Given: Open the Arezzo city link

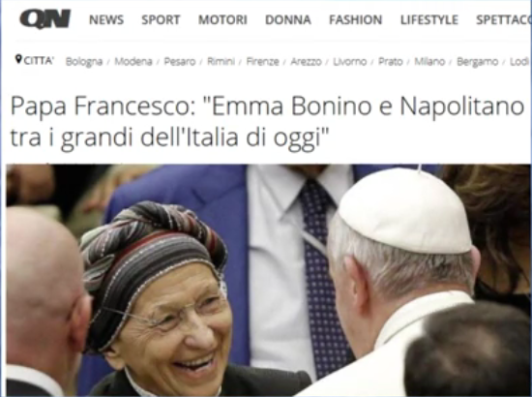Looking at the screenshot, I should tap(306, 61).
